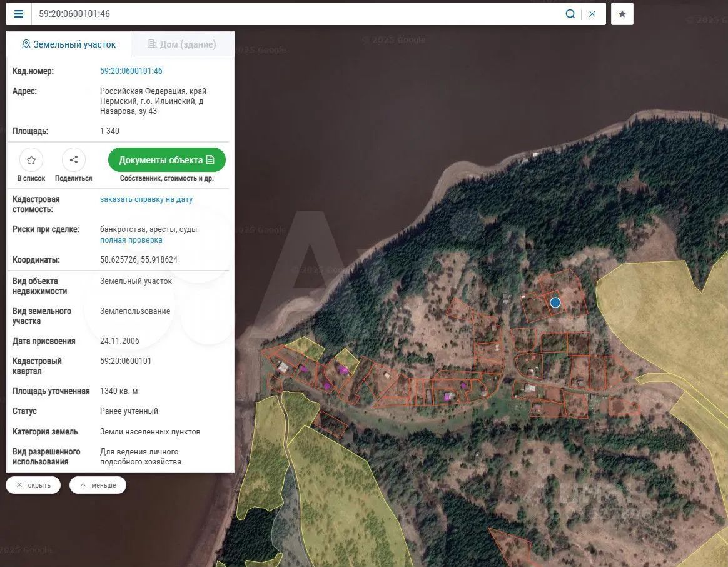Open favorites star button in top bar
Screen dimensions: 728x567
622,14
